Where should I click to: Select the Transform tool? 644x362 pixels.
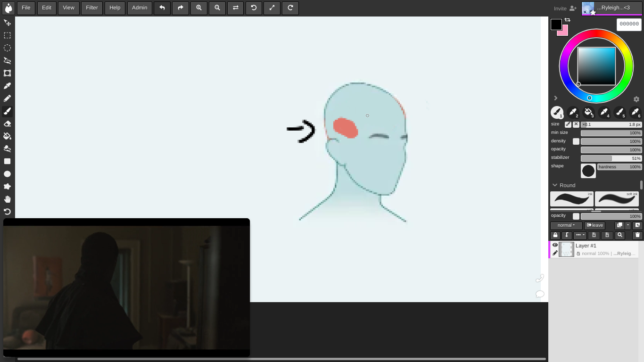pos(7,73)
